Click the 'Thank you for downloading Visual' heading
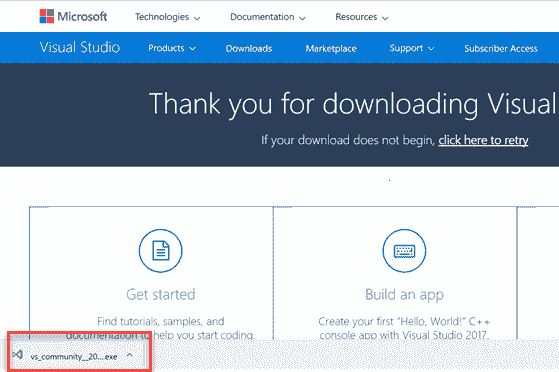559x372 pixels. tap(352, 104)
